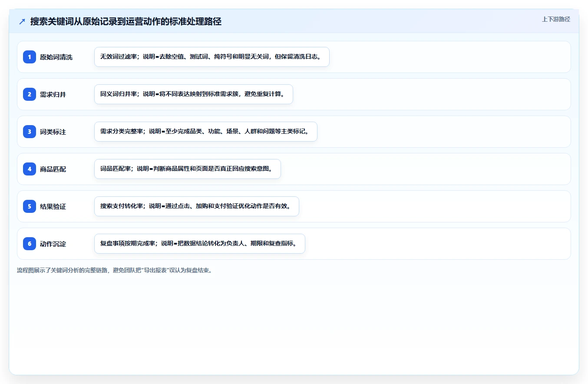Screen dimensions: 588x384
Task: Select step number badge 2
Action: click(x=30, y=94)
